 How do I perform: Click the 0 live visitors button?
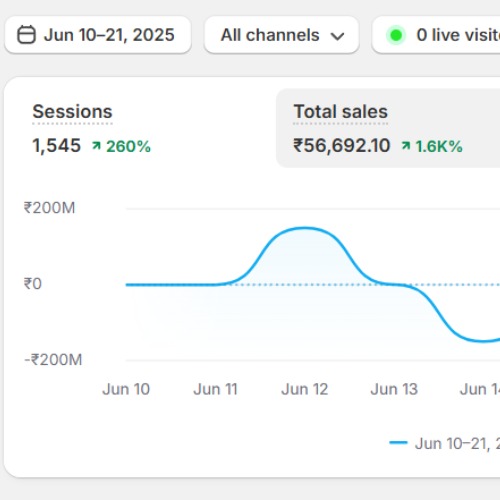coord(436,35)
